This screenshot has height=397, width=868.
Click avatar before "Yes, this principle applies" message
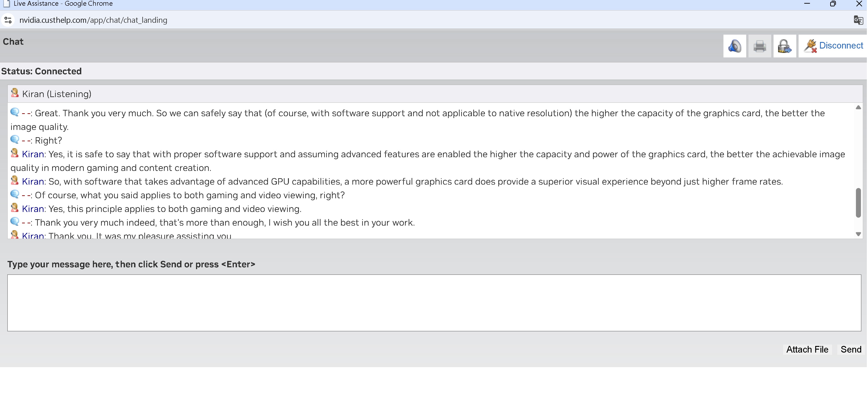[x=15, y=208]
